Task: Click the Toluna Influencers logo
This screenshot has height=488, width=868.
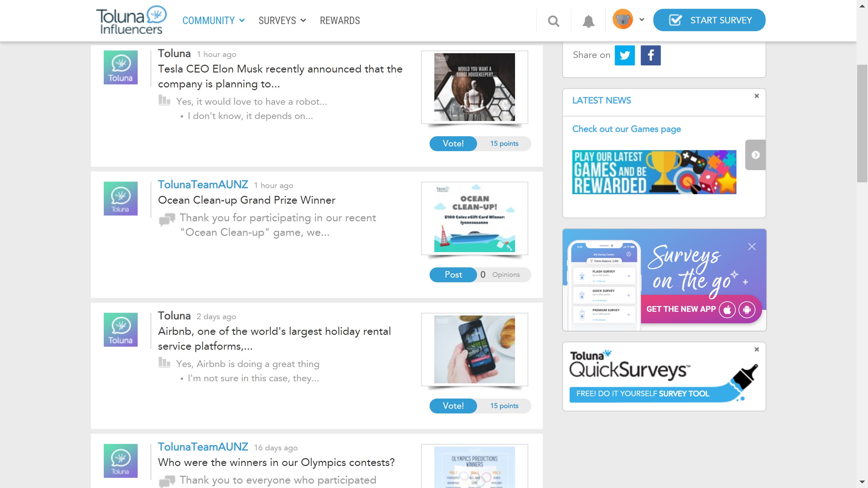Action: click(x=131, y=20)
